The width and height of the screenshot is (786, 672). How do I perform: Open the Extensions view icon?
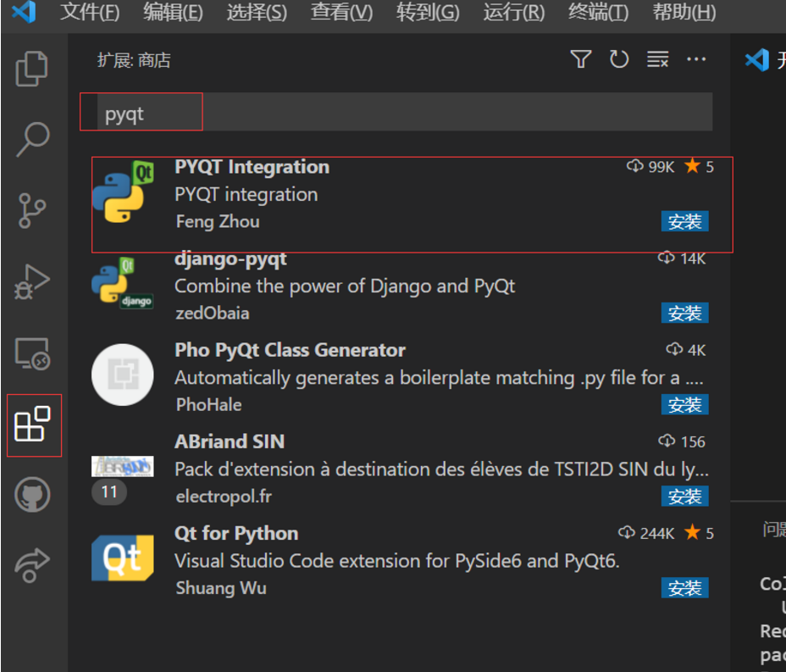(33, 425)
